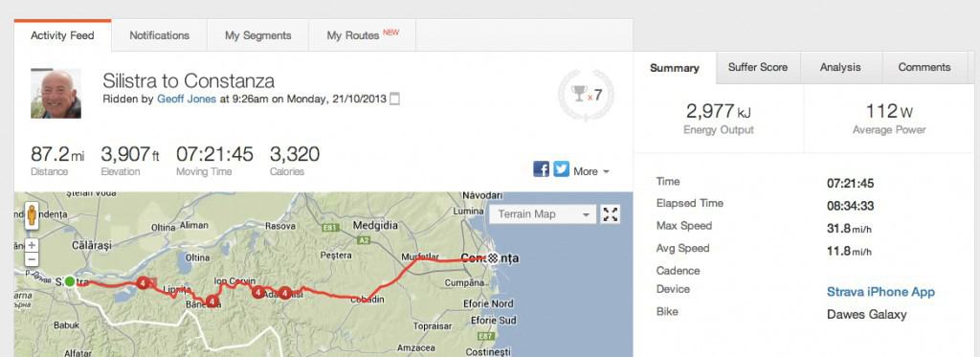Viewport: 980px width, 357px height.
Task: Select the green start marker at Silistra
Action: [x=70, y=281]
